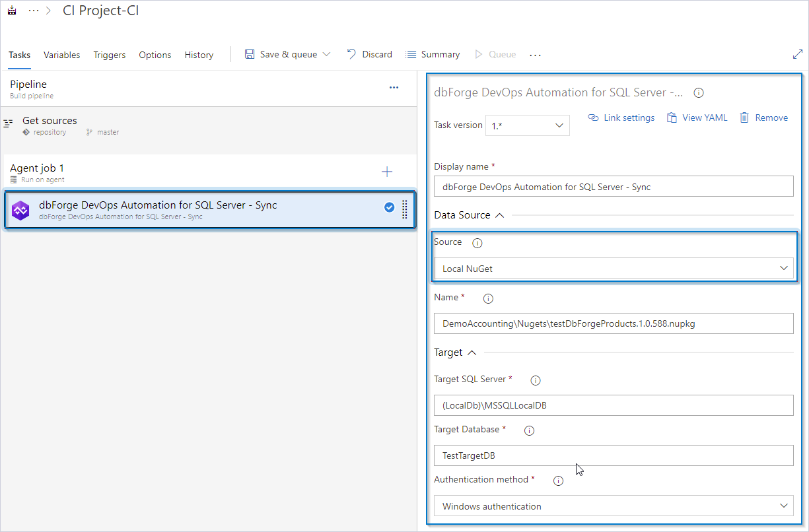This screenshot has height=532, width=809.
Task: Add a task to Agent job 1
Action: [387, 172]
